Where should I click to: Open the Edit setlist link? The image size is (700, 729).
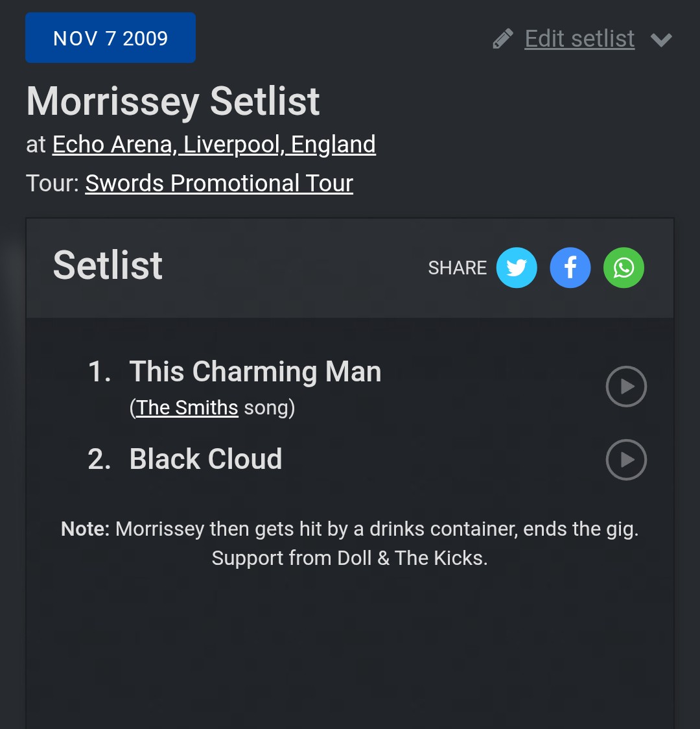579,39
